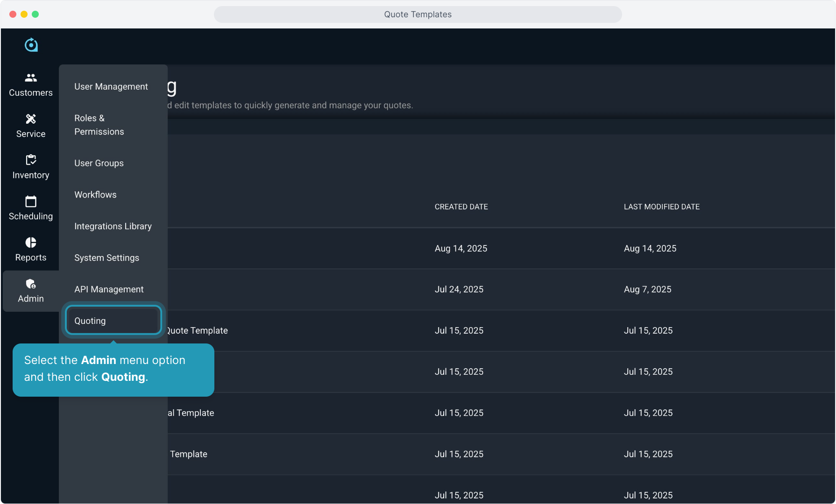Select Roles & Permissions menu item
The height and width of the screenshot is (504, 836).
(99, 125)
